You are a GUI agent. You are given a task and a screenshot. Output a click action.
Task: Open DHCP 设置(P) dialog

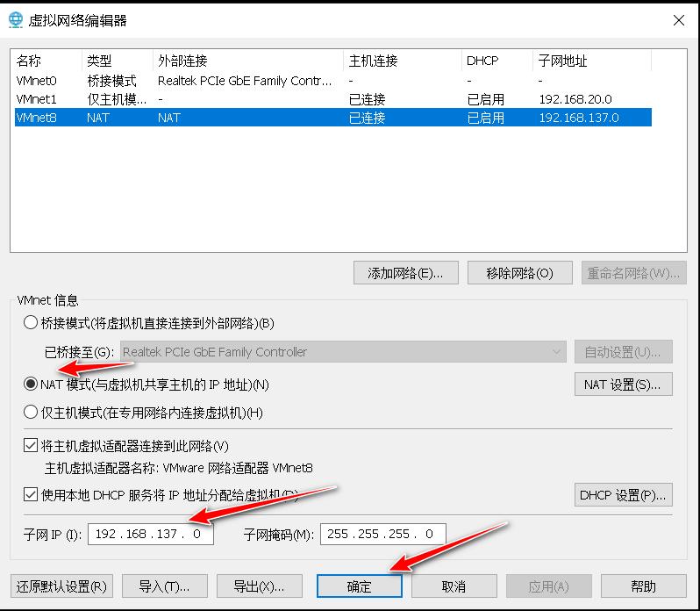pyautogui.click(x=623, y=495)
